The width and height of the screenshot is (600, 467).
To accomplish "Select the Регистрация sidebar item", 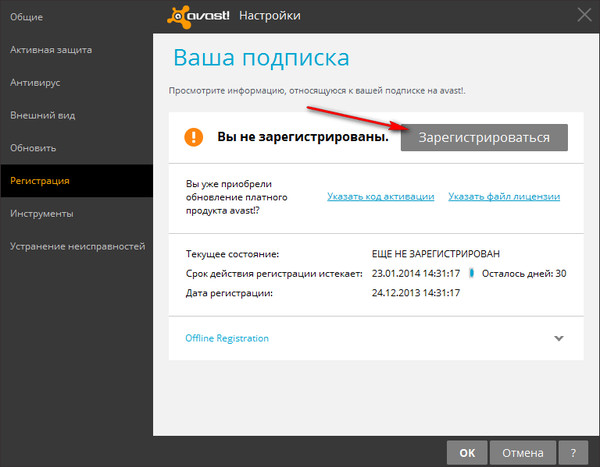I will click(x=77, y=181).
